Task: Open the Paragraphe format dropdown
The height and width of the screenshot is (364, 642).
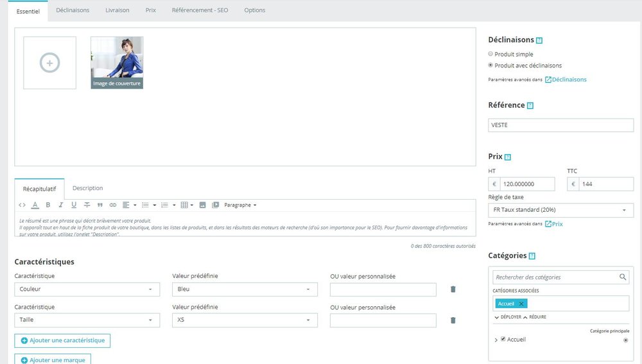Action: point(240,205)
